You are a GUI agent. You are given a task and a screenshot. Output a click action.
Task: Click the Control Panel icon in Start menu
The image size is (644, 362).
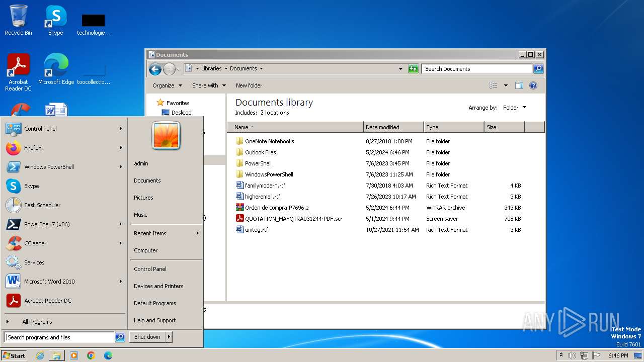[13, 129]
